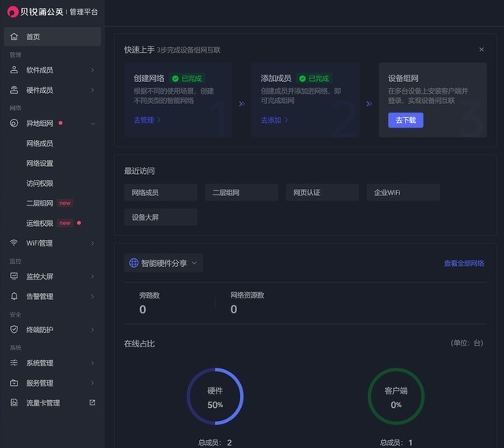This screenshot has width=504, height=448.
Task: Click the 添加成员 step card title
Action: pos(276,79)
